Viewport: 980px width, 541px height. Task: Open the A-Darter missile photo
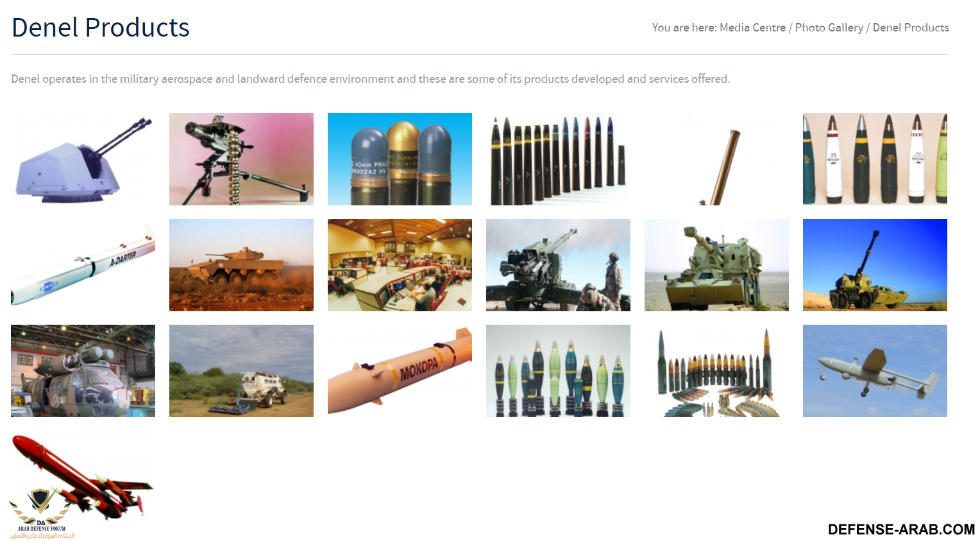coord(83,265)
